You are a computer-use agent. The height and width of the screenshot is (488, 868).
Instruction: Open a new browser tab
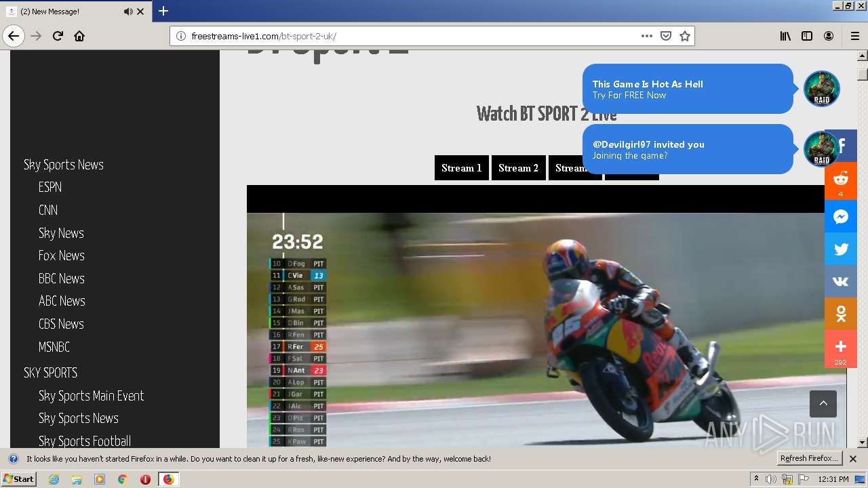click(x=163, y=11)
